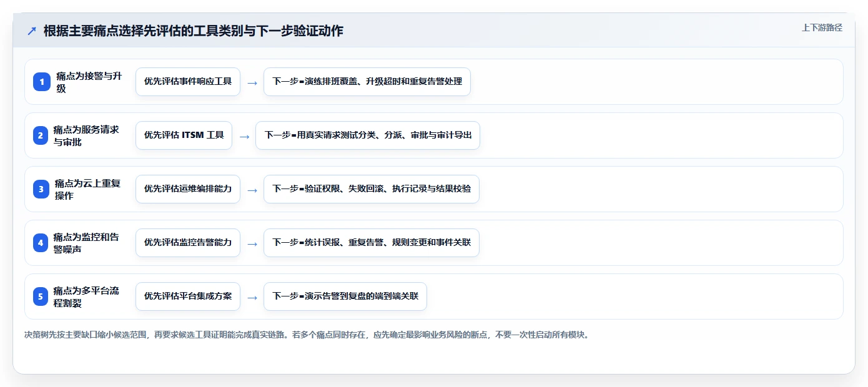Click the 优先评估 ITSM 工具 box
Image resolution: width=868 pixels, height=387 pixels.
click(x=184, y=135)
